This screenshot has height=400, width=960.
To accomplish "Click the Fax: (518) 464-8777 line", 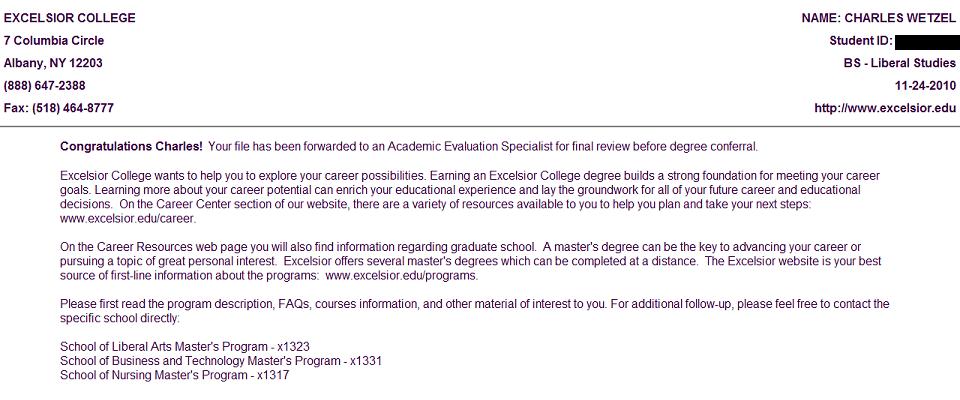I will (x=59, y=108).
